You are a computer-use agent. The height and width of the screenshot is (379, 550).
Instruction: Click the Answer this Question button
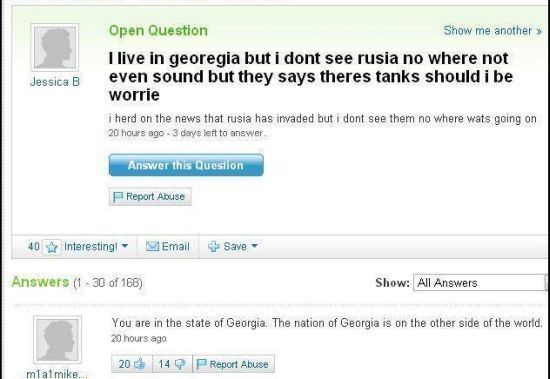186,165
